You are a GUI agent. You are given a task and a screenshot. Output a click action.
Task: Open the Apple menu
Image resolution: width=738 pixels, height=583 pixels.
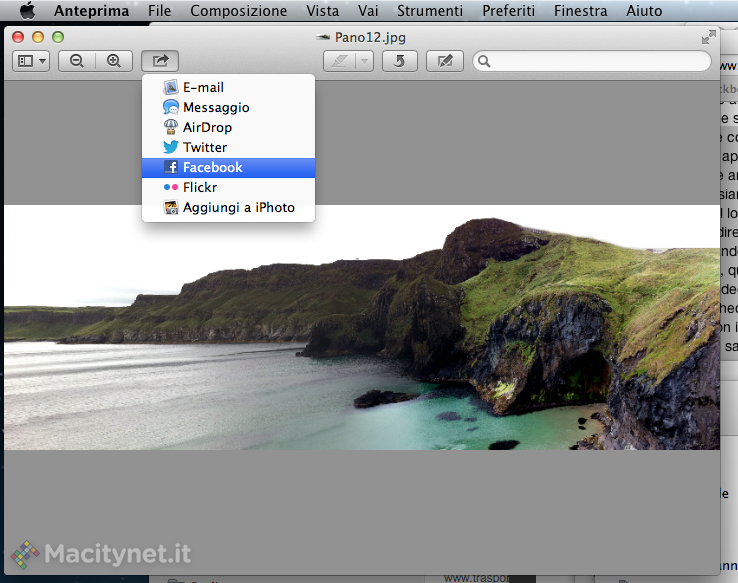(x=28, y=10)
